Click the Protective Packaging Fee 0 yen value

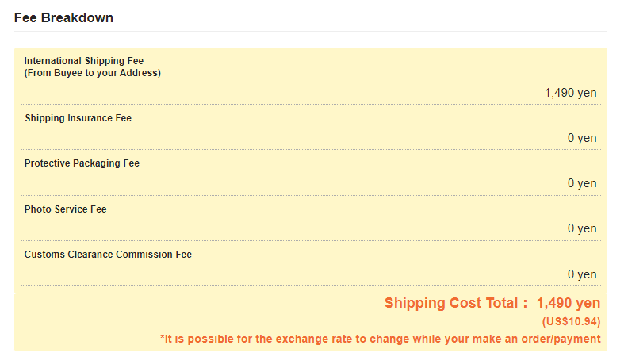pos(582,183)
